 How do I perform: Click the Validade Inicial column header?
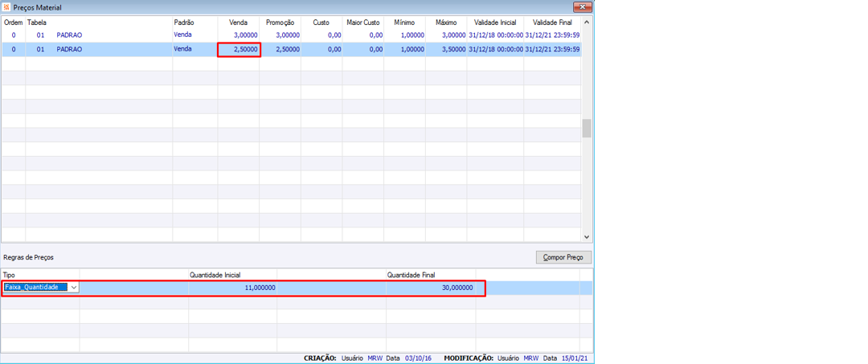(495, 22)
